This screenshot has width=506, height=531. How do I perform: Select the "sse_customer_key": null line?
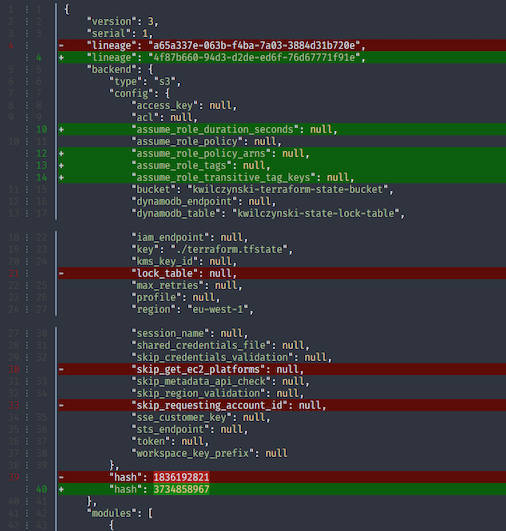pos(201,418)
